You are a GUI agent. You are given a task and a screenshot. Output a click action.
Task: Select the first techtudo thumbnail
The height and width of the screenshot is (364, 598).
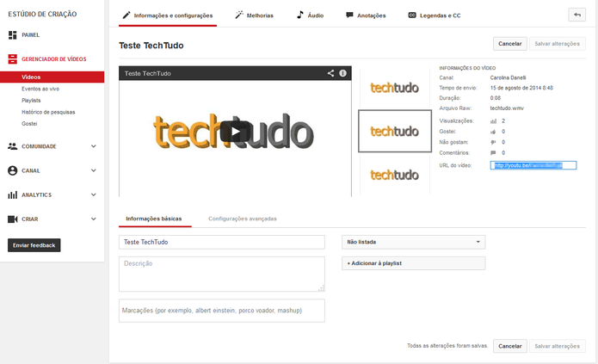tap(395, 88)
